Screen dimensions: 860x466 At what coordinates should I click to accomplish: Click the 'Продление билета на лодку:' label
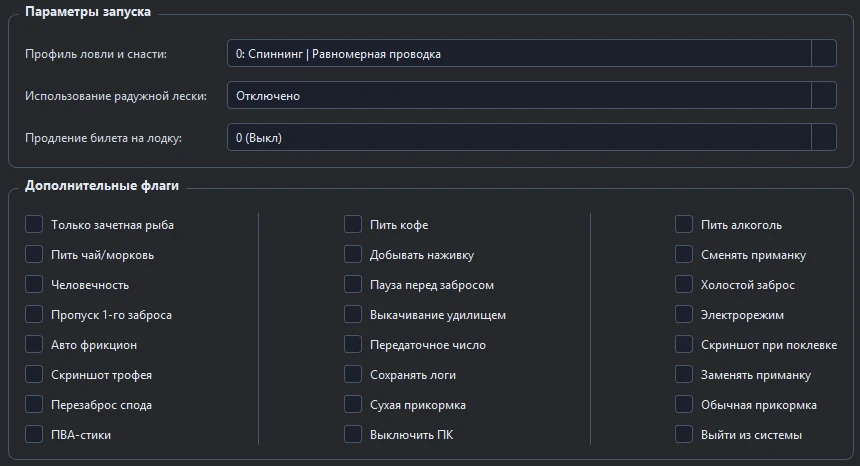point(103,138)
